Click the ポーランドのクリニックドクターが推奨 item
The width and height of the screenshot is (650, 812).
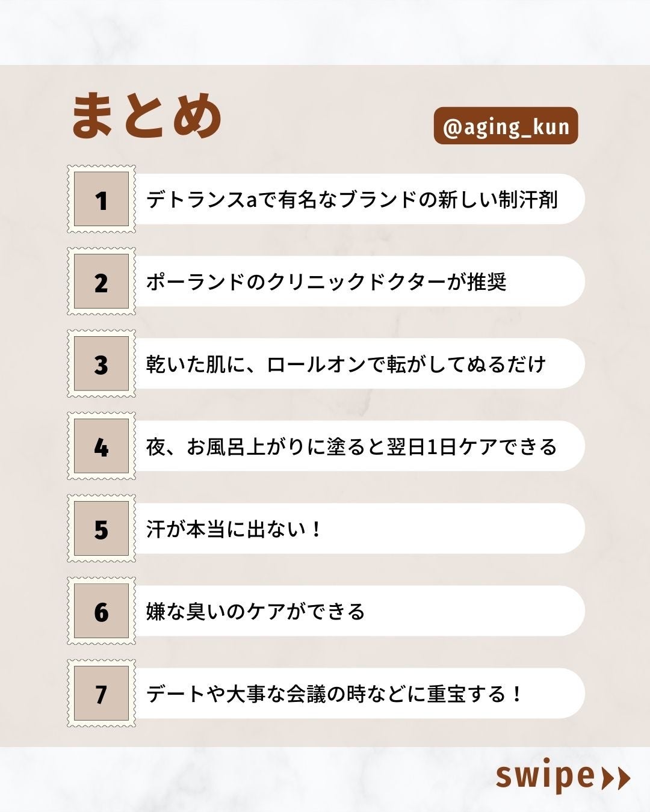click(326, 282)
